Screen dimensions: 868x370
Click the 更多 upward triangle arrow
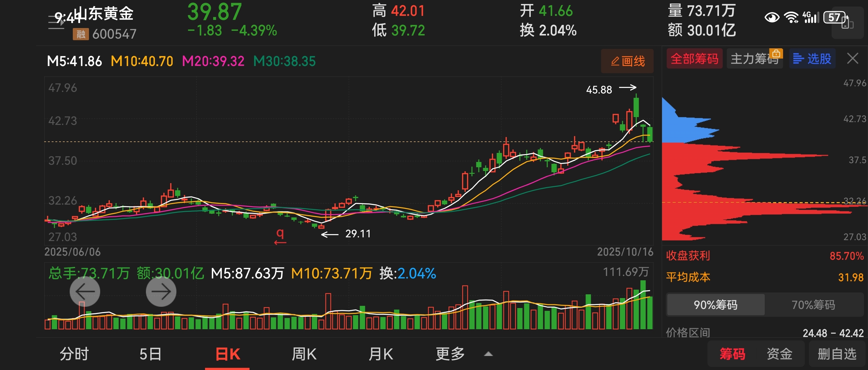pyautogui.click(x=488, y=354)
